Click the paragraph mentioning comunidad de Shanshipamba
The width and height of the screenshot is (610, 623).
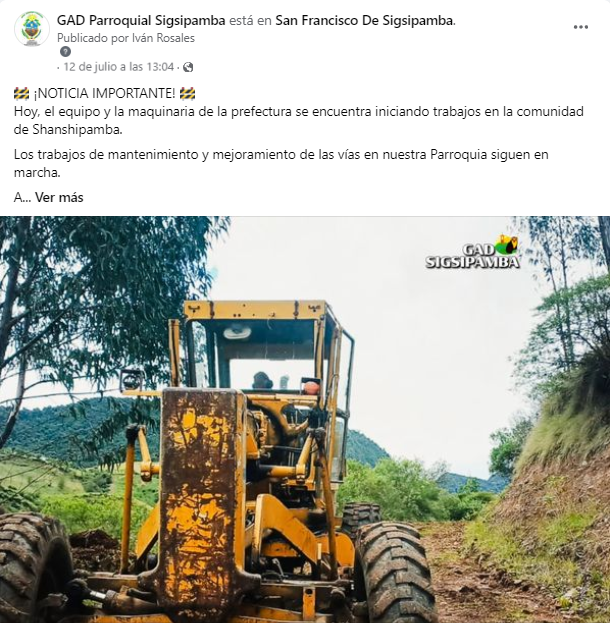pyautogui.click(x=298, y=120)
